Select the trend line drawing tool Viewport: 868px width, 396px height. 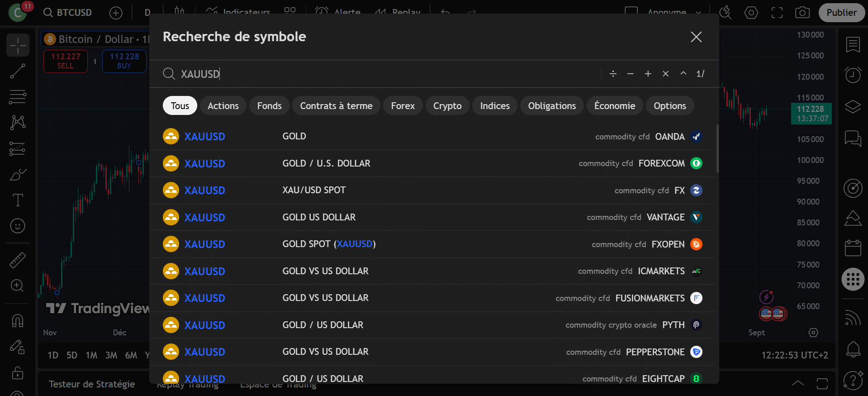pyautogui.click(x=18, y=71)
